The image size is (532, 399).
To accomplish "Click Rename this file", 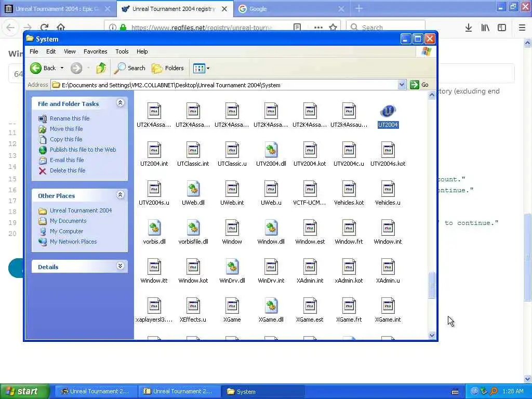I will [x=70, y=118].
